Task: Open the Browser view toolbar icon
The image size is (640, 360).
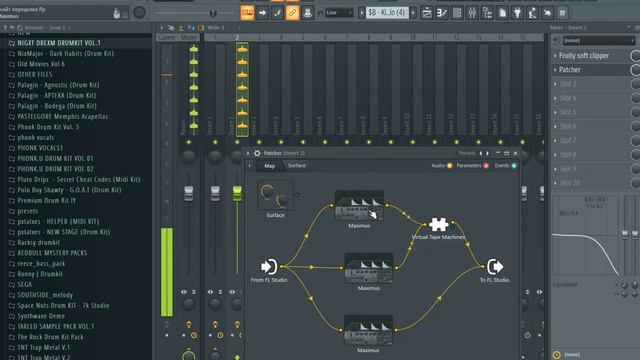Action: click(487, 13)
